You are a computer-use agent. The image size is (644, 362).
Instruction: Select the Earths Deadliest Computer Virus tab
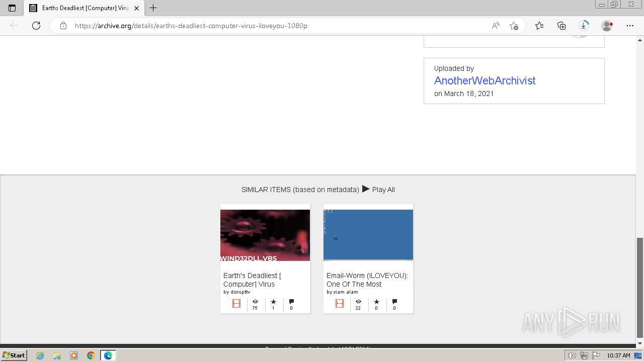coord(84,8)
